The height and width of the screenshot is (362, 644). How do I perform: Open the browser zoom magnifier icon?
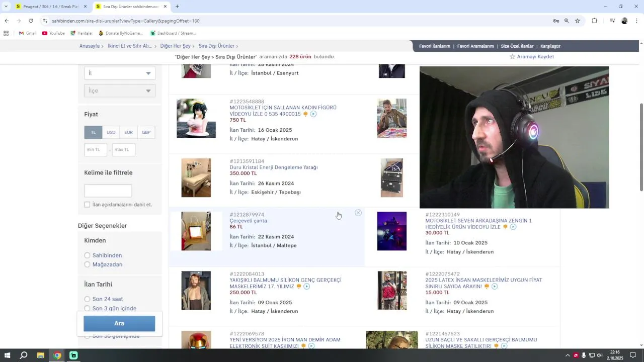(567, 21)
